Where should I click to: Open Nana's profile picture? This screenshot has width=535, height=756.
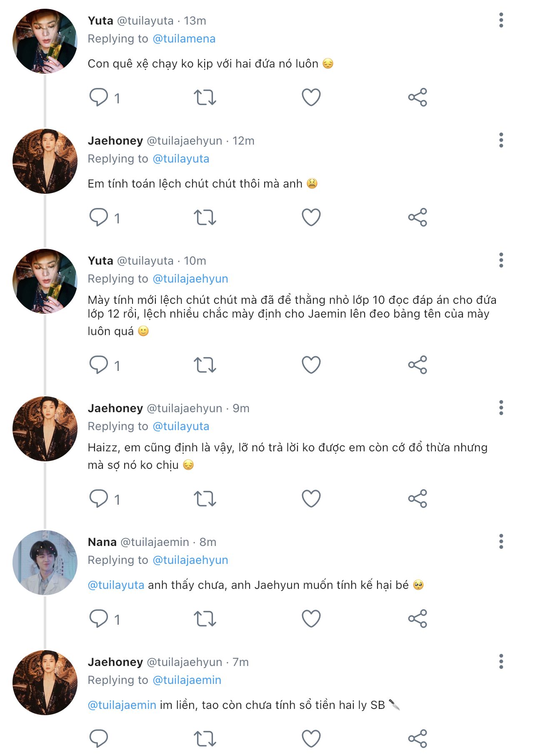click(x=45, y=563)
